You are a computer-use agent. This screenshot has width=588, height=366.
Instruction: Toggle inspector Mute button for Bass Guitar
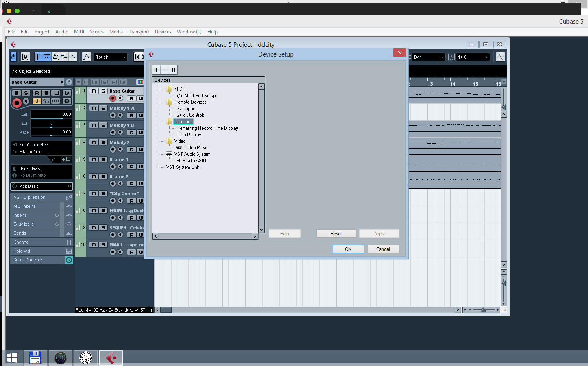[x=16, y=93]
